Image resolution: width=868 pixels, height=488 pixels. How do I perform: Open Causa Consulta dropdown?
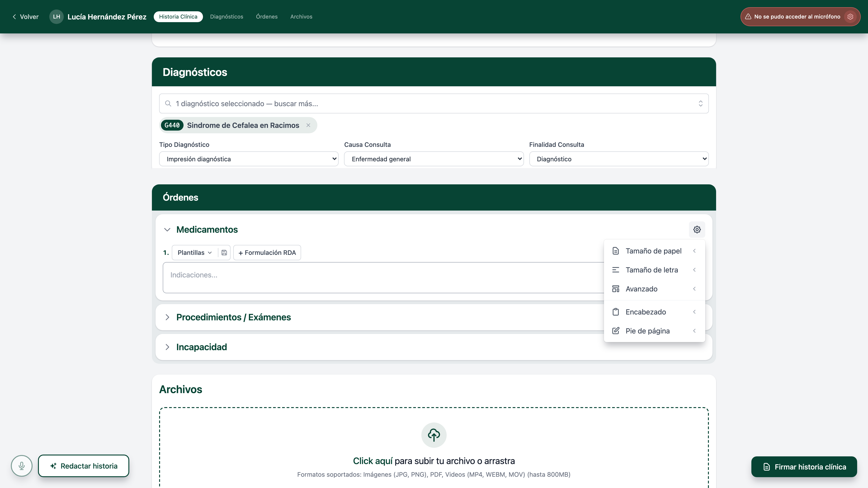point(434,159)
